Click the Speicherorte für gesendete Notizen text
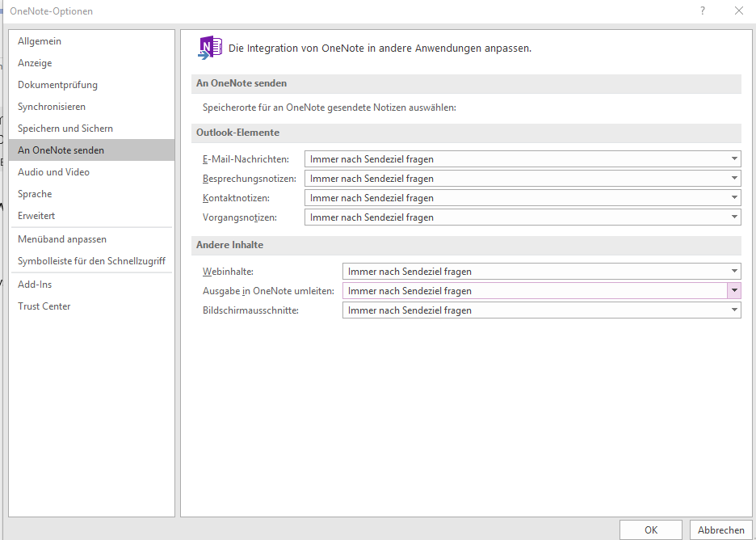The width and height of the screenshot is (756, 540). (x=330, y=108)
